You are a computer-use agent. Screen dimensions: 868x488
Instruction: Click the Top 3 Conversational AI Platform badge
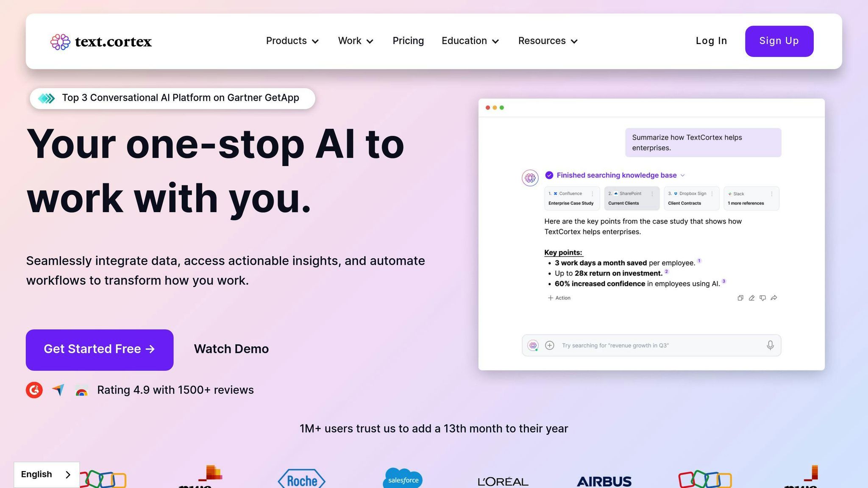[x=172, y=98]
